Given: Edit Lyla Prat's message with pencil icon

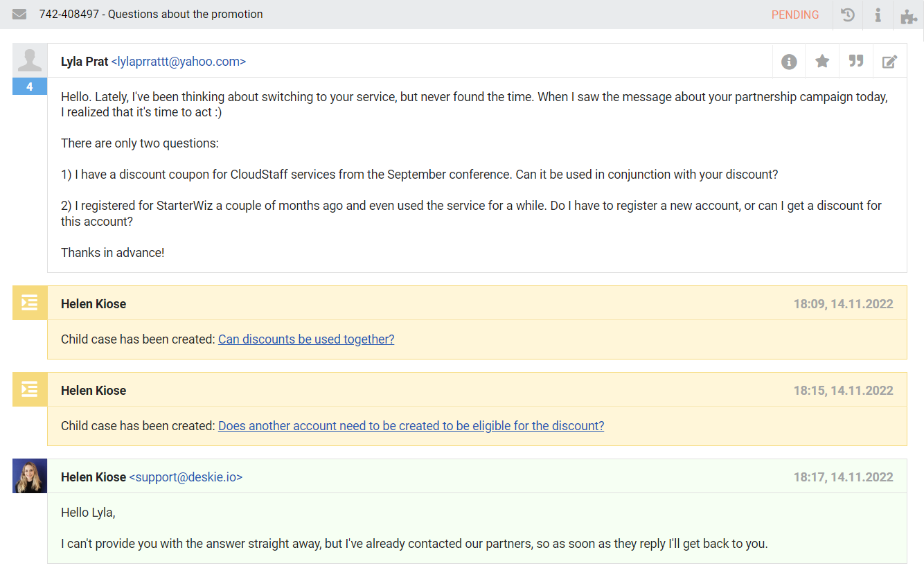Looking at the screenshot, I should click(x=889, y=62).
